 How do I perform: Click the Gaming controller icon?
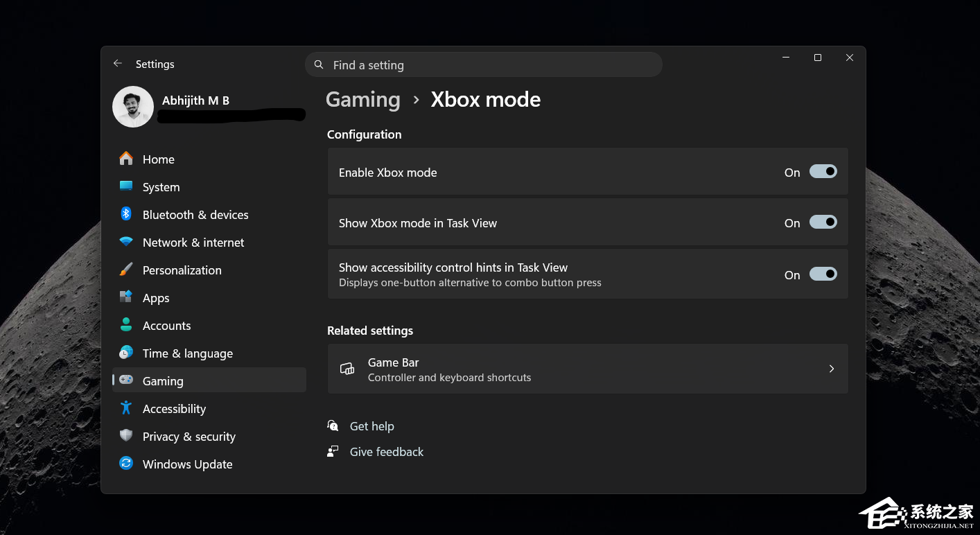click(126, 380)
